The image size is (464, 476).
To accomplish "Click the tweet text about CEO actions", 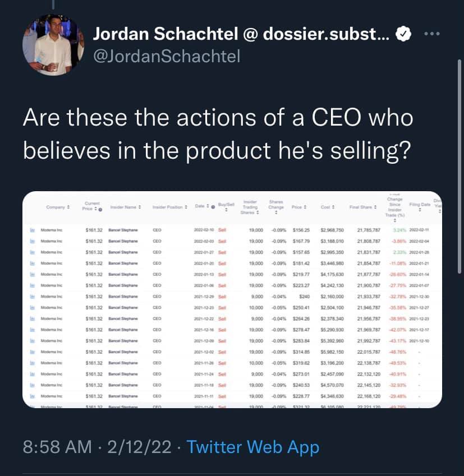I will [218, 135].
